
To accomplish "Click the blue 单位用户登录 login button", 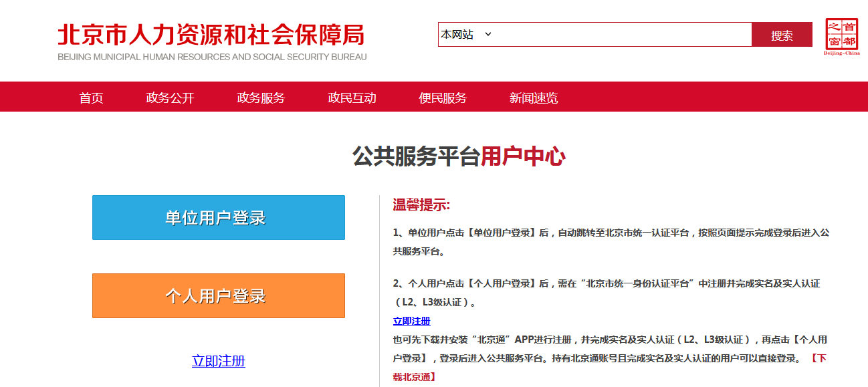I will [218, 218].
